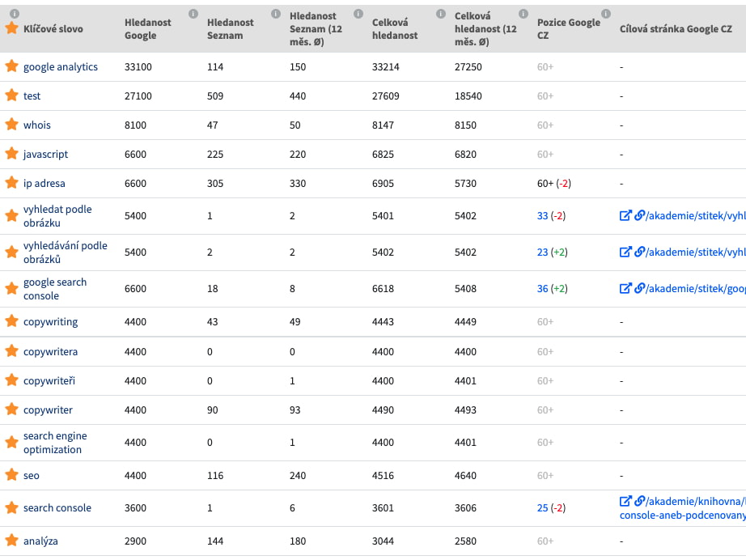Sort by Klíčové slovo column header
Image resolution: width=746 pixels, height=560 pixels.
(x=53, y=29)
